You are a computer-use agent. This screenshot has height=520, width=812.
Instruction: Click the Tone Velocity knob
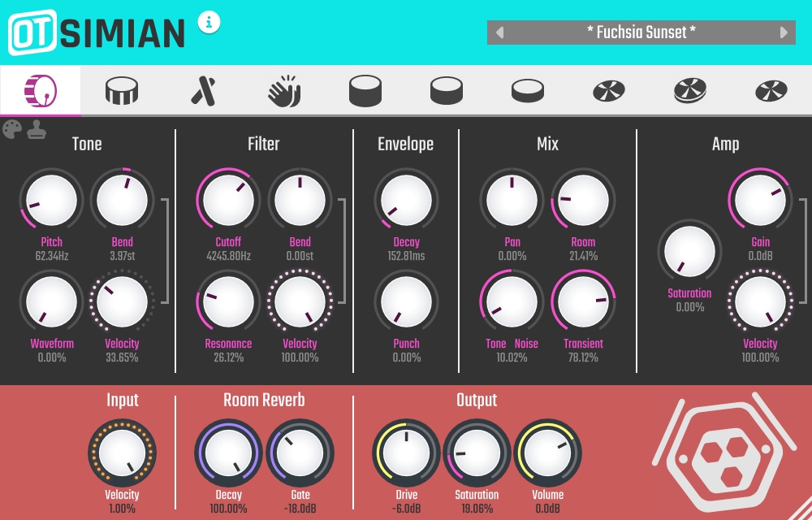[x=123, y=302]
